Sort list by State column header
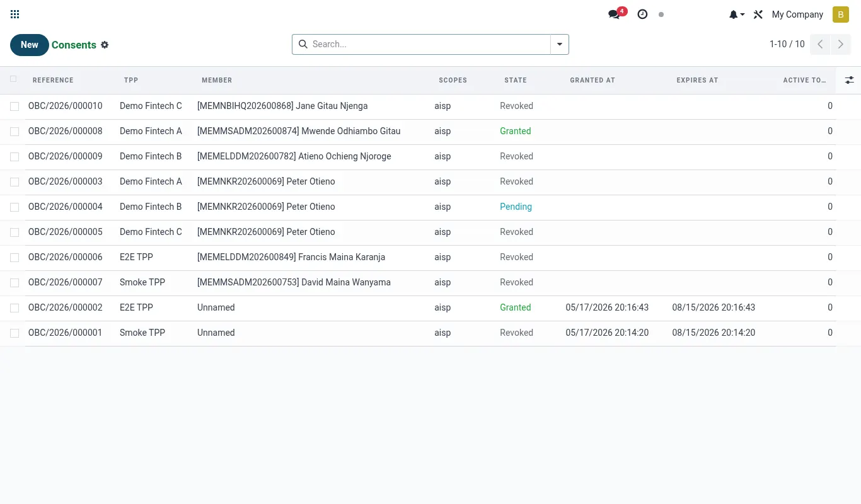 (x=516, y=80)
